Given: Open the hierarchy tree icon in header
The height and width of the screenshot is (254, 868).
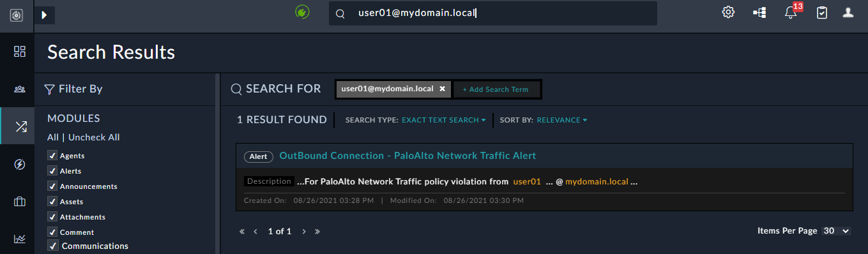Looking at the screenshot, I should click(759, 12).
